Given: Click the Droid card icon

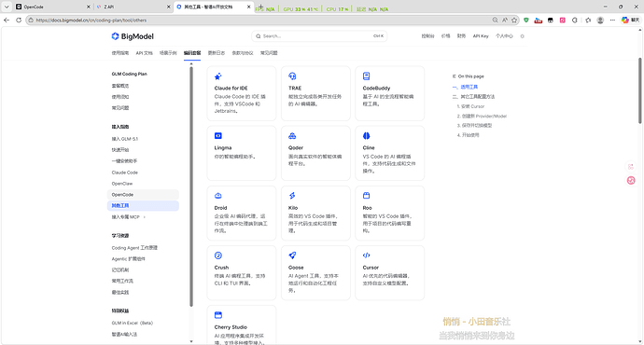Looking at the screenshot, I should coord(218,196).
